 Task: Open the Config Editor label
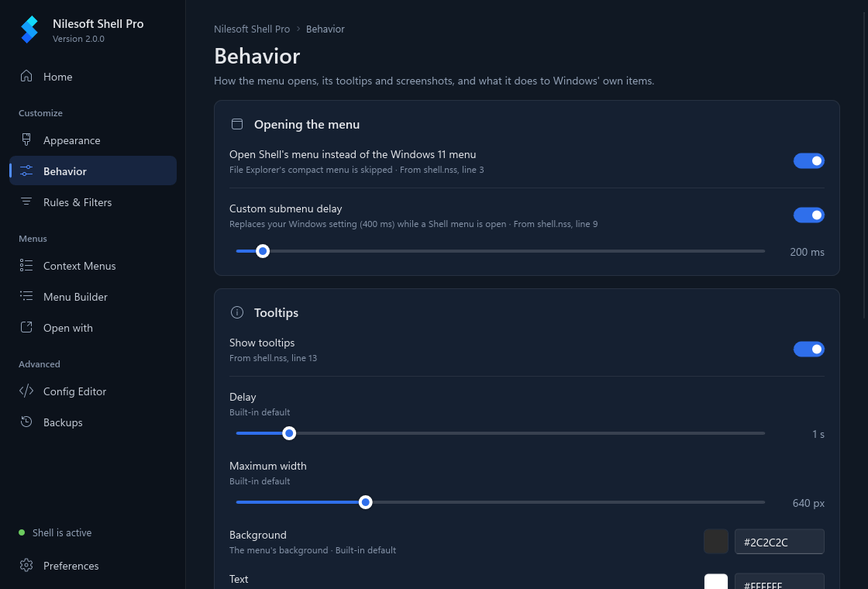(74, 391)
